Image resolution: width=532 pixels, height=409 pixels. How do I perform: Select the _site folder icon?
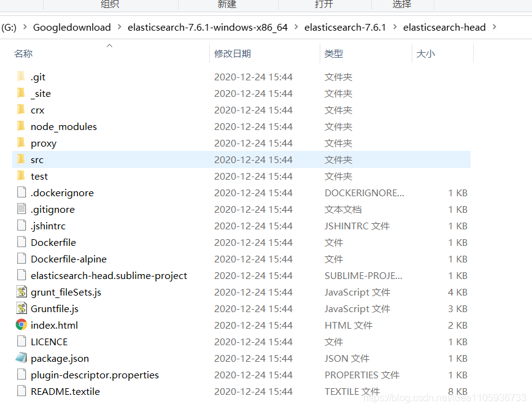[21, 93]
